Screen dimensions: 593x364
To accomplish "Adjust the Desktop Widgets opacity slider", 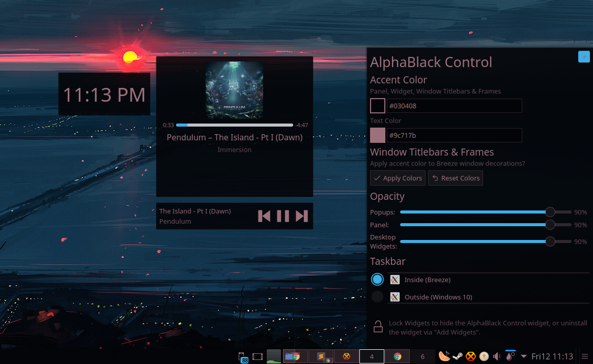I will [x=486, y=241].
